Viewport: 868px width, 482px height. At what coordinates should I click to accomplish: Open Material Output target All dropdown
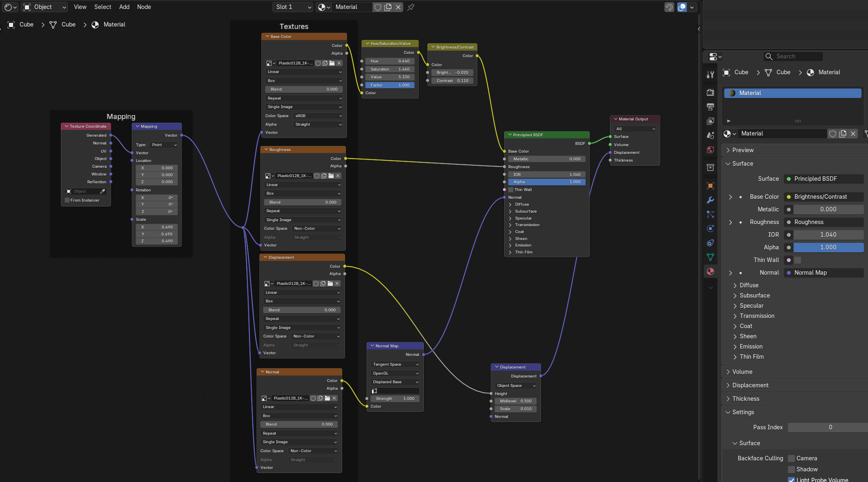pyautogui.click(x=635, y=129)
